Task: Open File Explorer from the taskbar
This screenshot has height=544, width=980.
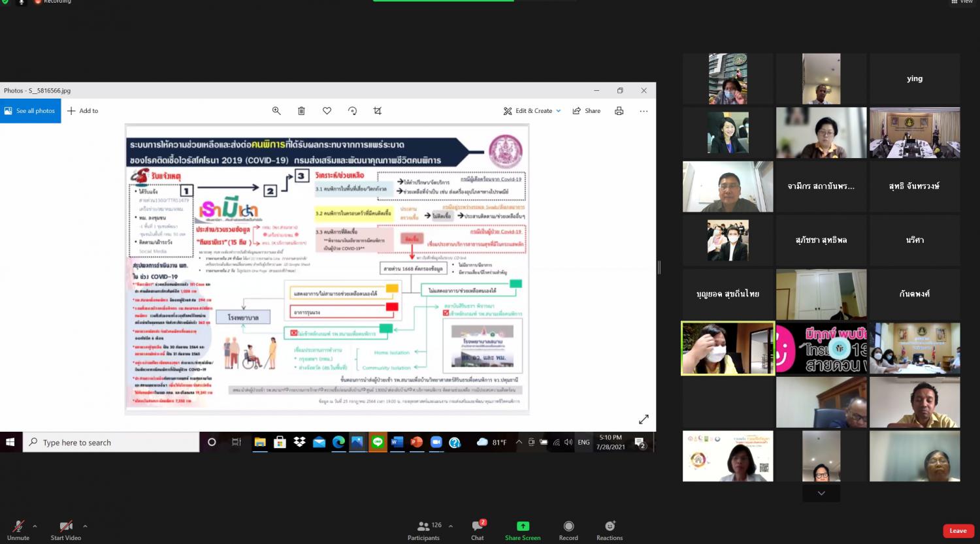Action: point(260,442)
